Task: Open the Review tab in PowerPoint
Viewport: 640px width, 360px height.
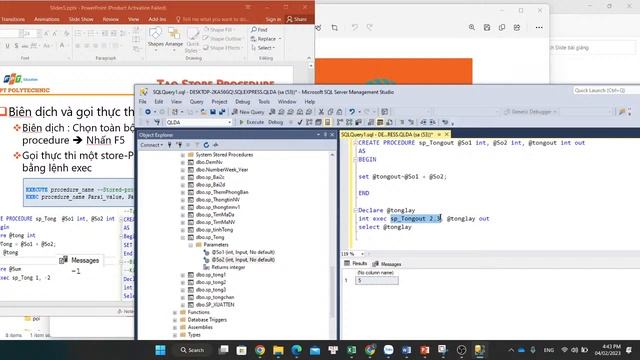Action: click(x=111, y=19)
